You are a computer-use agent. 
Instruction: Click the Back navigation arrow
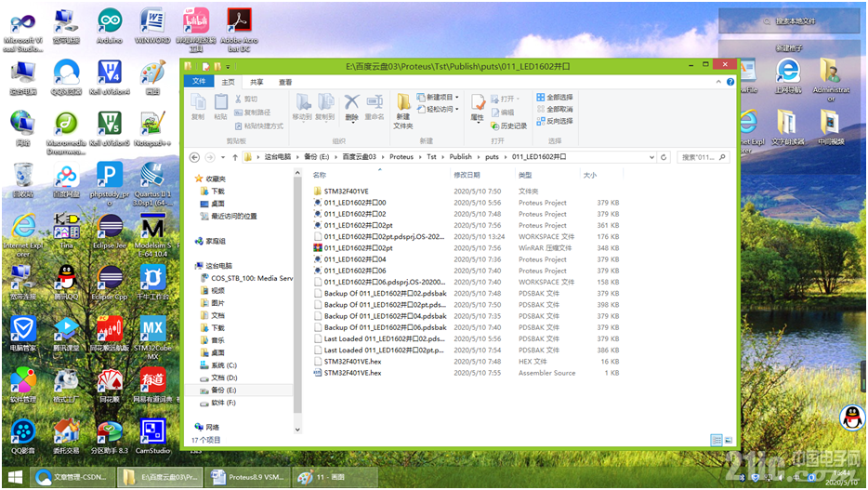[x=195, y=157]
